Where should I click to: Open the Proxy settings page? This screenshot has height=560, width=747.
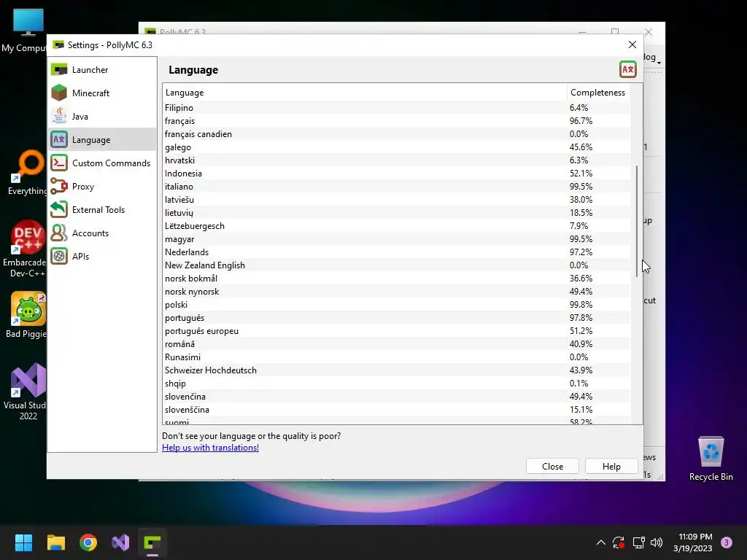102,187
